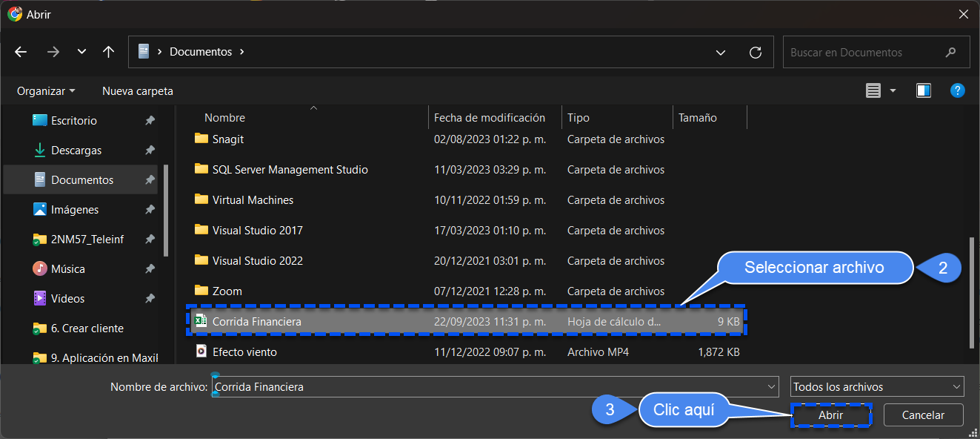This screenshot has width=980, height=439.
Task: Open the recent locations chevron
Action: click(82, 52)
